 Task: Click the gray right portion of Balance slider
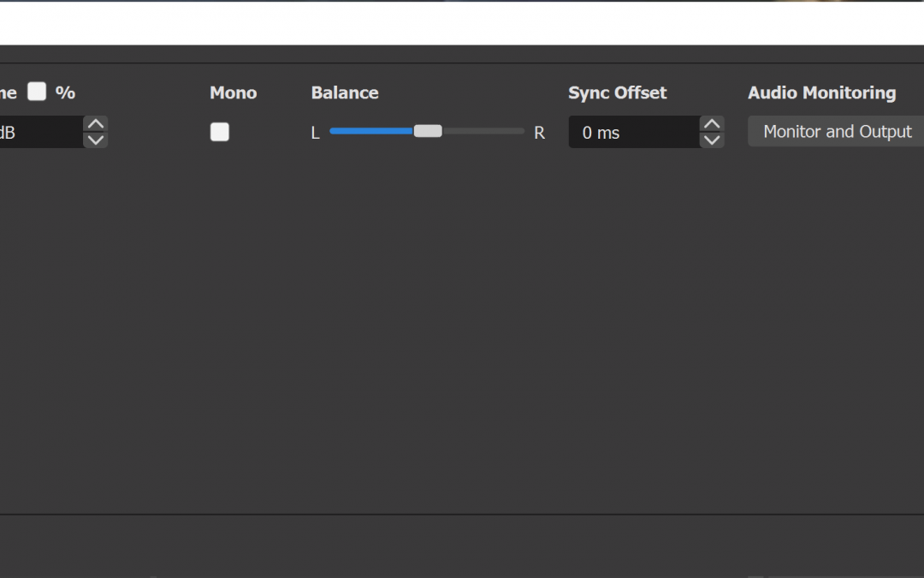[483, 131]
